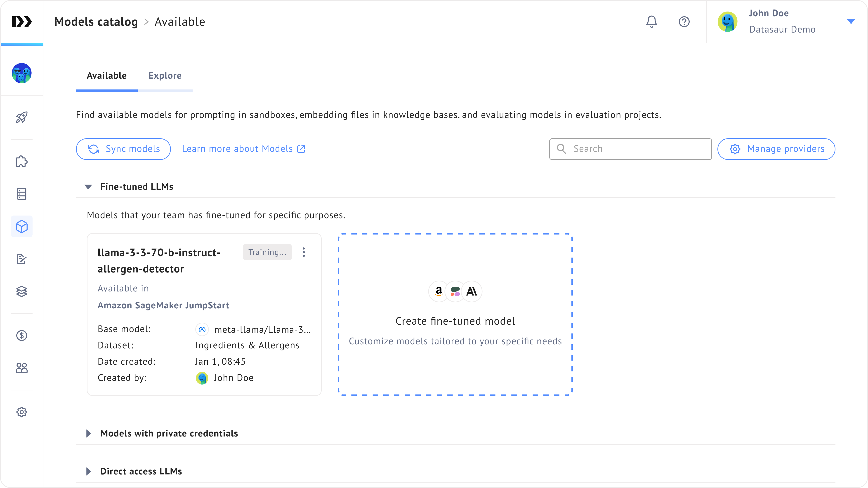The height and width of the screenshot is (488, 868).
Task: Expand Models with private credentials section
Action: pyautogui.click(x=89, y=434)
